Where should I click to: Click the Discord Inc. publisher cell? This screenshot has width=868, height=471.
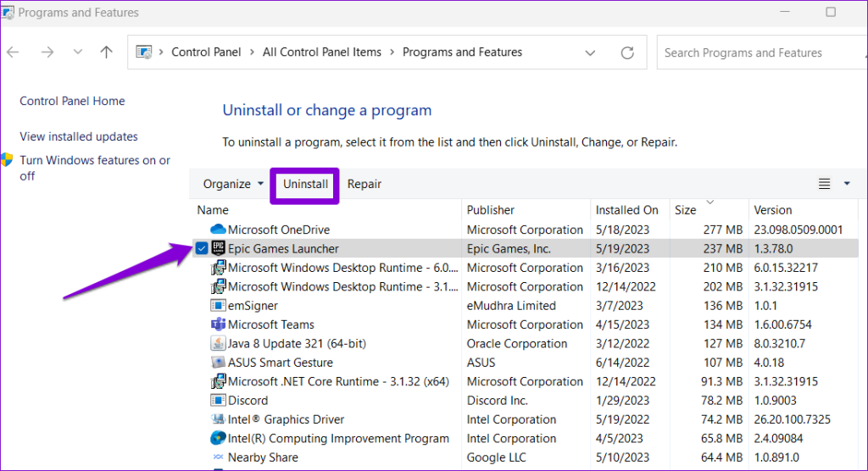(x=498, y=400)
